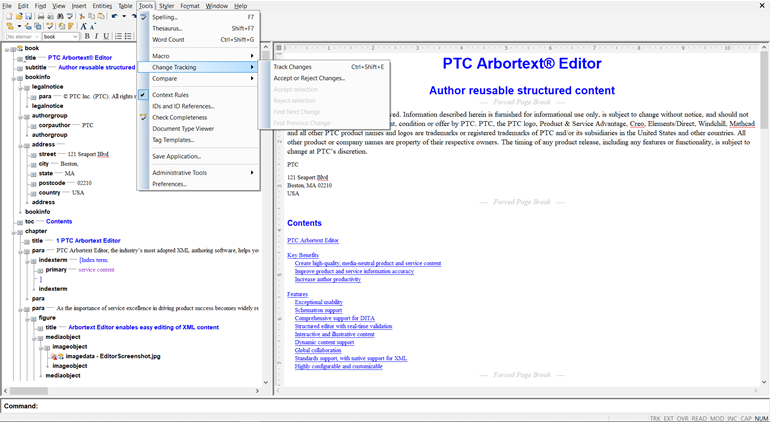Image resolution: width=770 pixels, height=422 pixels.
Task: Click the Copy toolbar icon
Action: pyautogui.click(x=91, y=16)
